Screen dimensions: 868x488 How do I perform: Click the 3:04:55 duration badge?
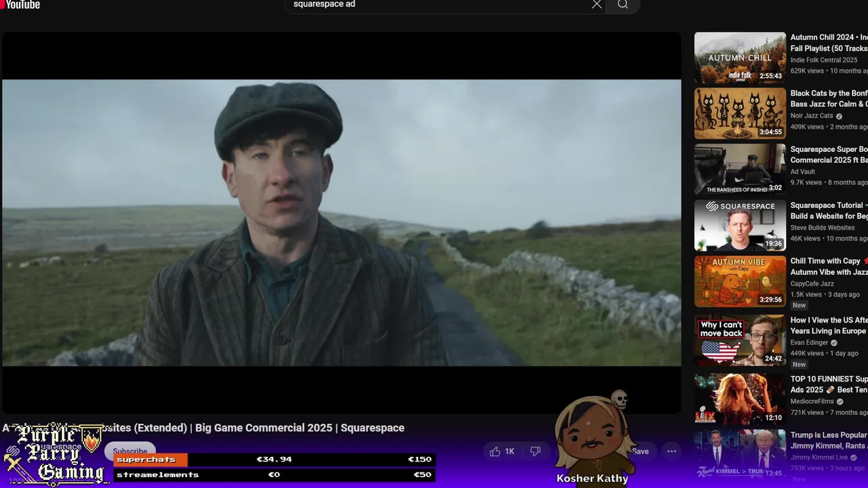pyautogui.click(x=770, y=131)
